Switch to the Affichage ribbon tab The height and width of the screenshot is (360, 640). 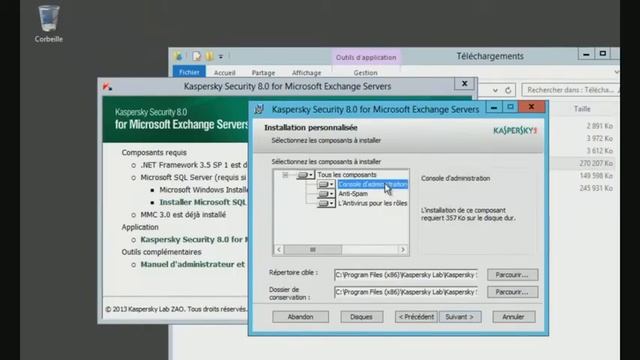pyautogui.click(x=307, y=73)
